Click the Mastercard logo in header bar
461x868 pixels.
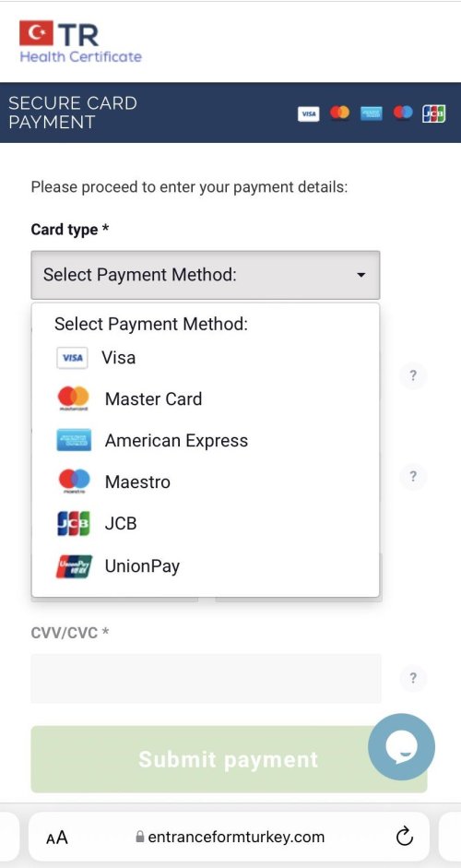[x=340, y=113]
